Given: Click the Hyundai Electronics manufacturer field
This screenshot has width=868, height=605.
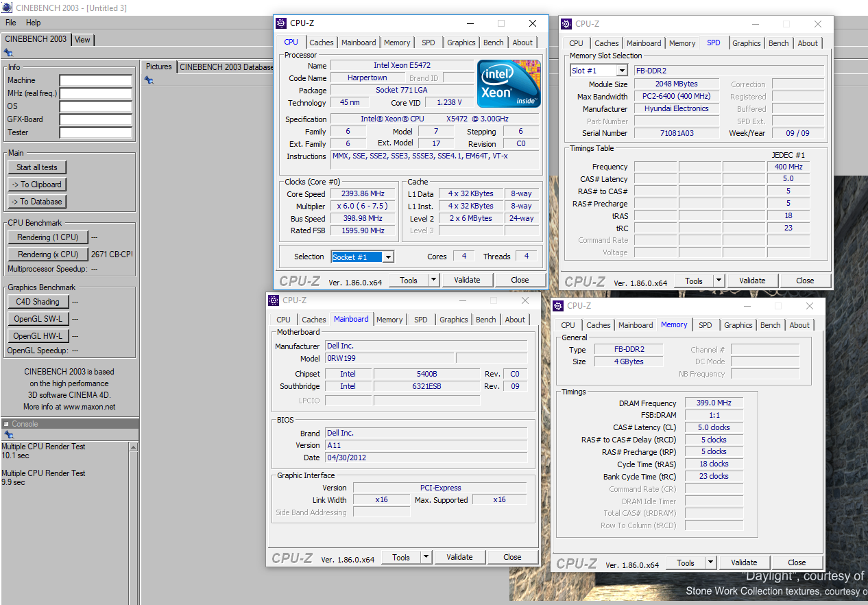Looking at the screenshot, I should [x=676, y=108].
